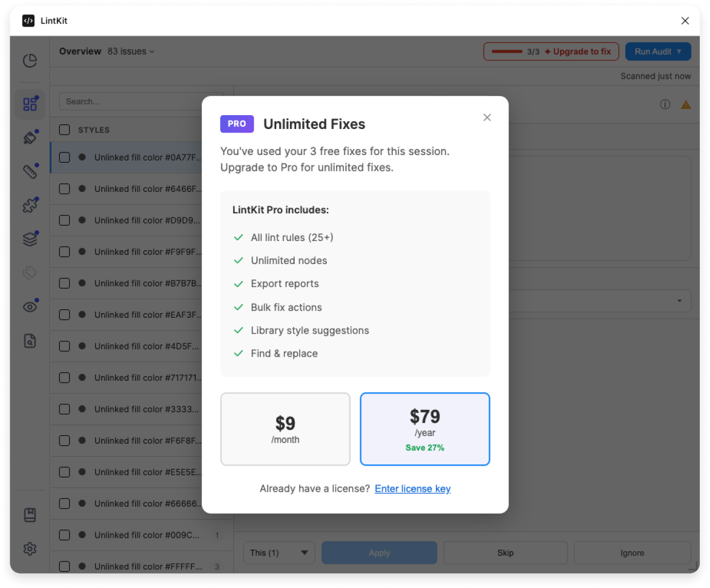Click the tags sidebar icon

tap(30, 273)
